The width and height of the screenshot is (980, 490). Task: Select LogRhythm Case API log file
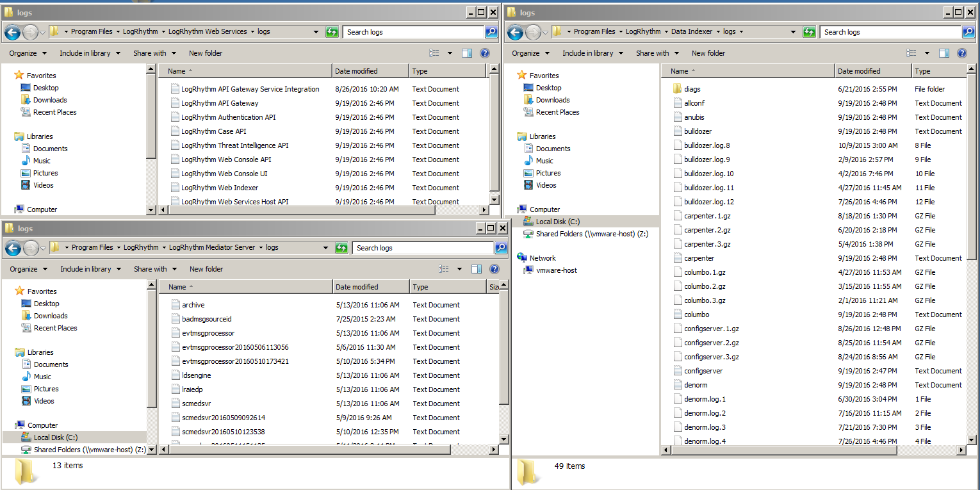point(213,131)
